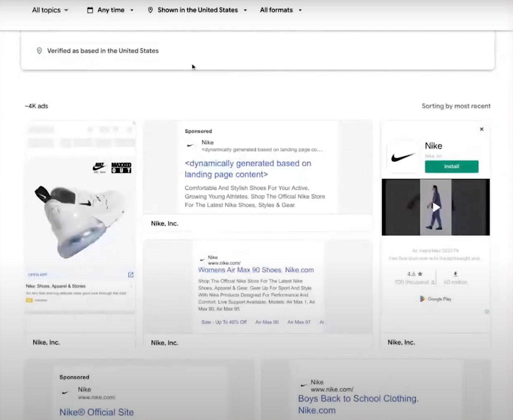Click the open-in-new icon on shoe ad
Screen dimensions: 513x420
click(x=131, y=275)
